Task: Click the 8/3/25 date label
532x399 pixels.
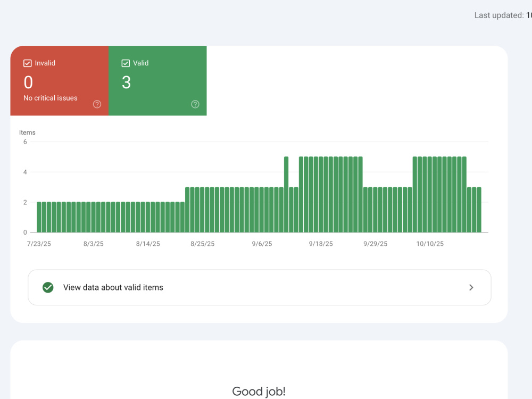Action: pyautogui.click(x=94, y=244)
